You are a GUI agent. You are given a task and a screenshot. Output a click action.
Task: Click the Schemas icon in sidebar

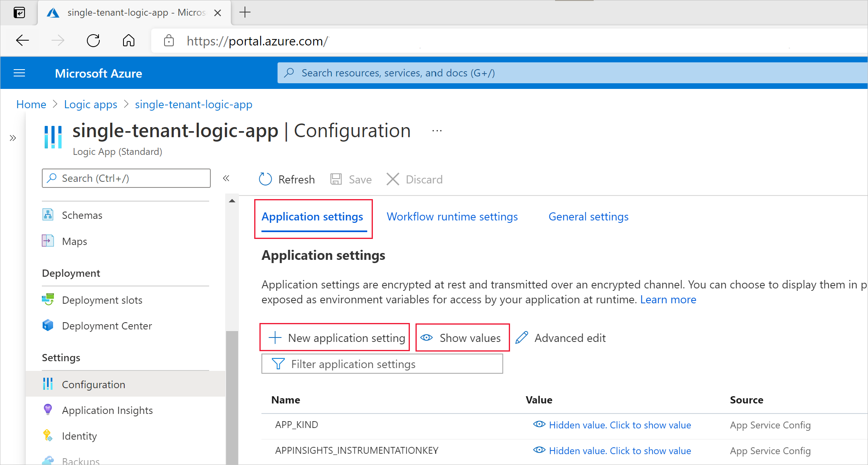click(x=48, y=215)
